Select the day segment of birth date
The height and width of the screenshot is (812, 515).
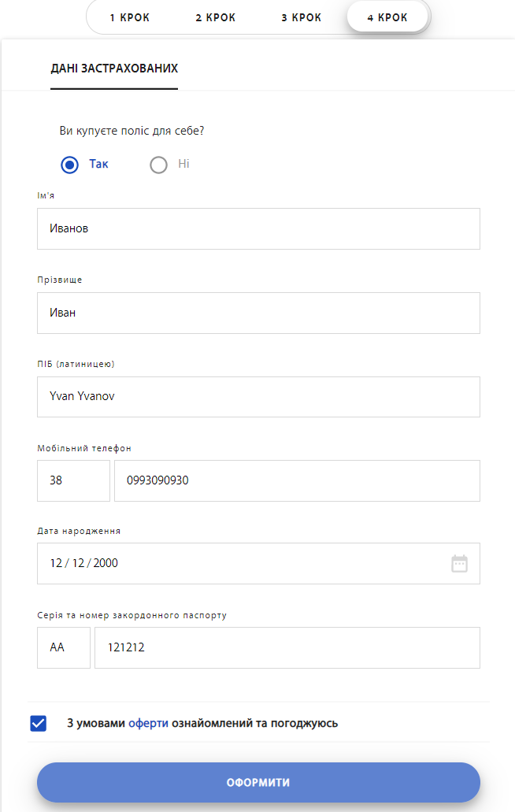(55, 563)
